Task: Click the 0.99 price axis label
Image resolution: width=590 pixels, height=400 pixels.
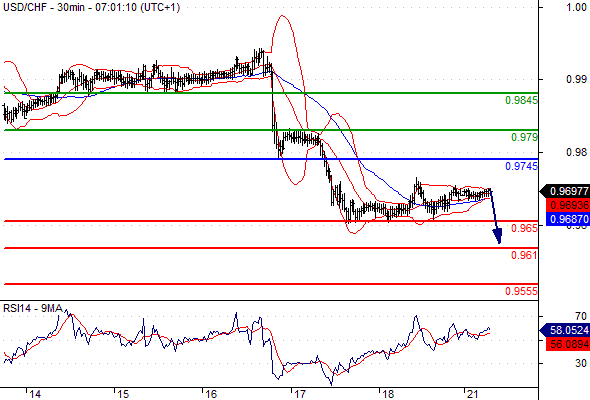Action: pyautogui.click(x=576, y=79)
